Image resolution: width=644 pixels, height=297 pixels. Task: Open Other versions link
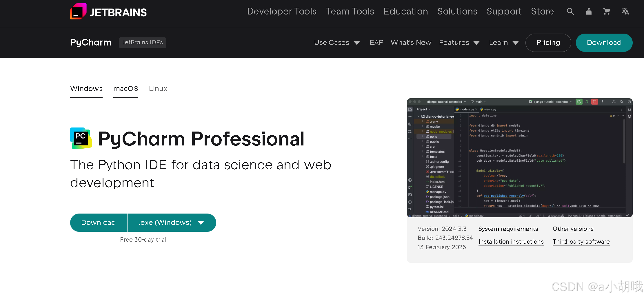(573, 229)
